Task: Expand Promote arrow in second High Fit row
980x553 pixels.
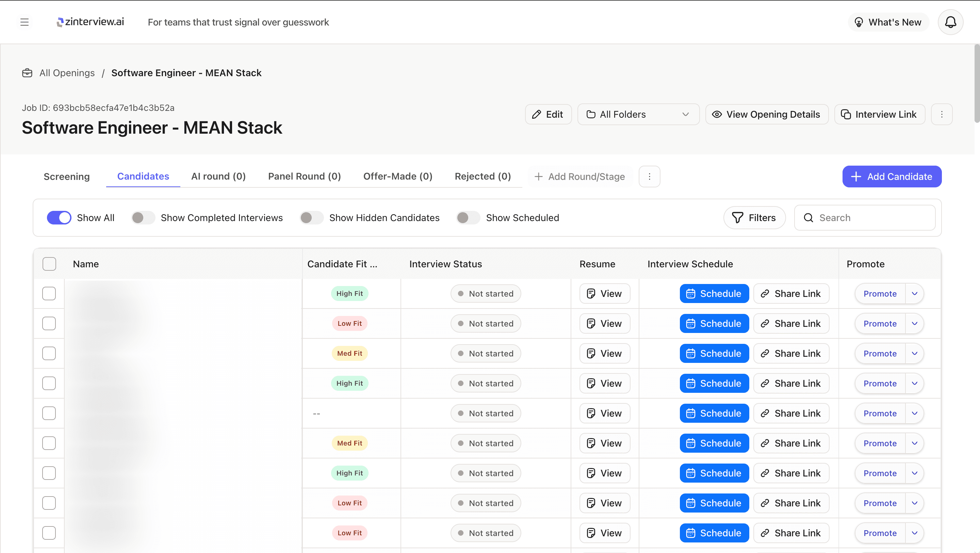Action: click(x=915, y=383)
